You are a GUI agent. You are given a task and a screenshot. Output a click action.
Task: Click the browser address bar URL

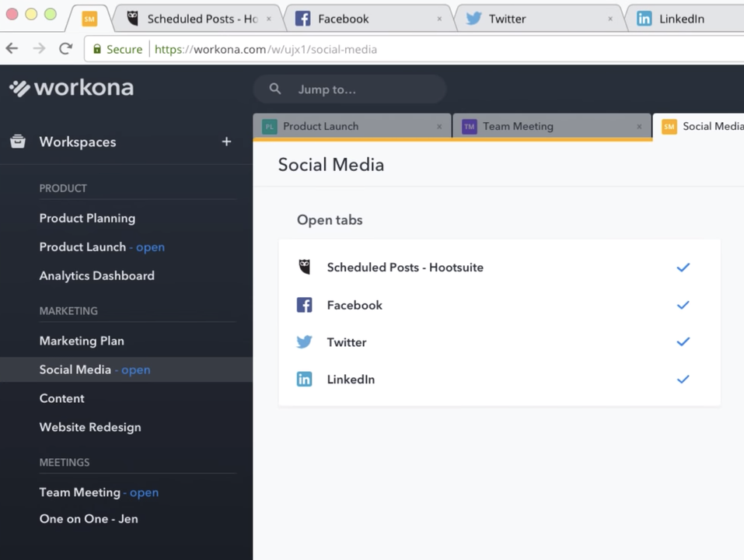point(266,49)
